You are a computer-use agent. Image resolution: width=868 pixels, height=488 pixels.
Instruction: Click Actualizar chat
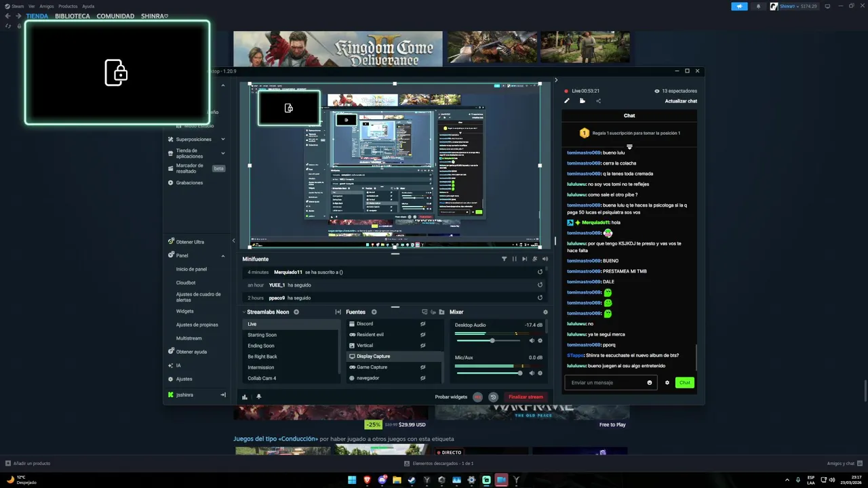(x=681, y=101)
